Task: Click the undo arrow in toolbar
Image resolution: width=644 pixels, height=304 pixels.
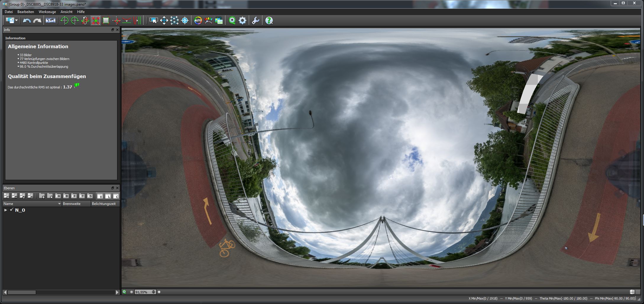Action: pos(27,20)
